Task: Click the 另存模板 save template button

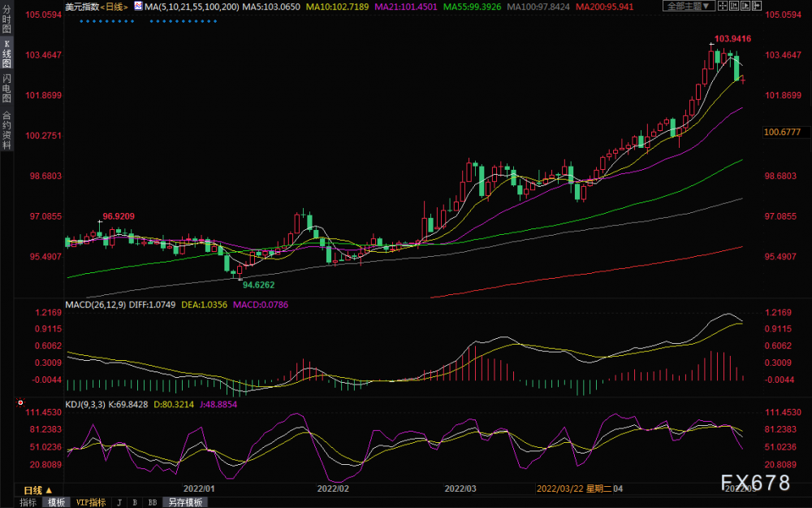Action: (x=185, y=502)
